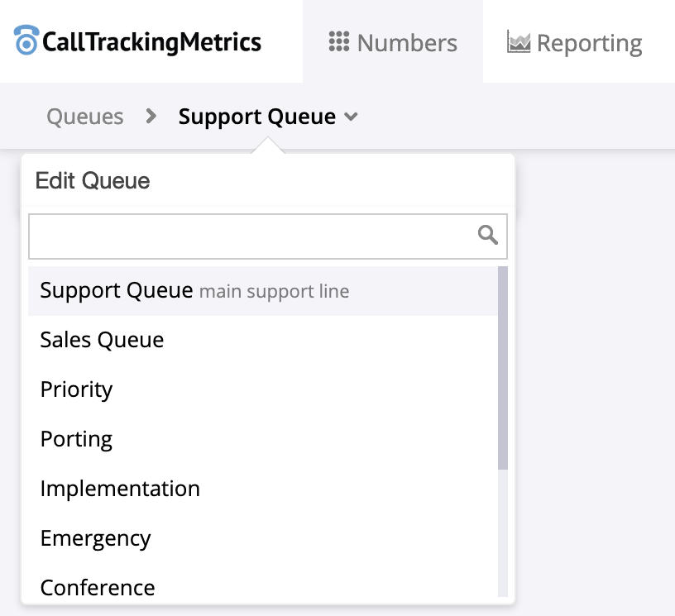Open the Numbers tab
Viewport: 675px width, 616px height.
(x=393, y=42)
